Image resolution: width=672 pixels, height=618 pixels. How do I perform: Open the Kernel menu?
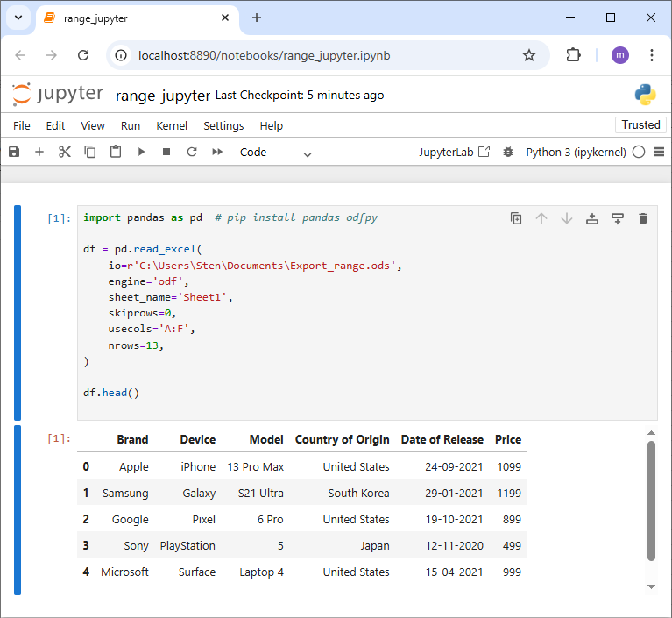click(x=172, y=125)
